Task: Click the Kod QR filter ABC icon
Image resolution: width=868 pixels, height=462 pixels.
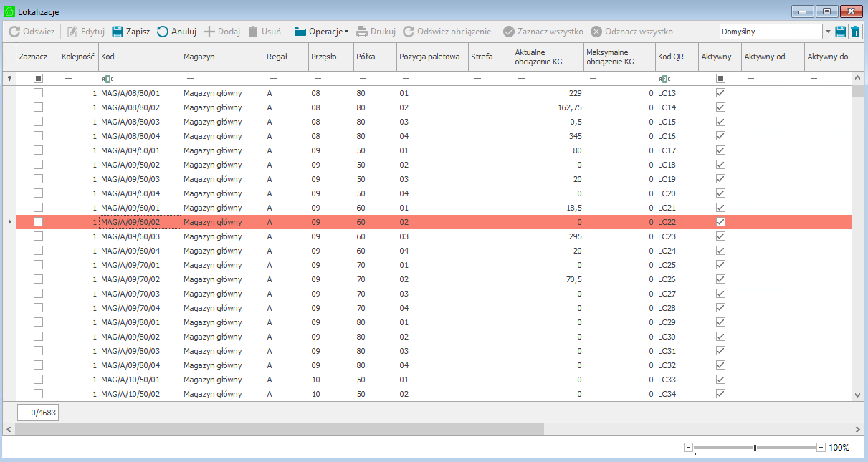Action: click(664, 79)
